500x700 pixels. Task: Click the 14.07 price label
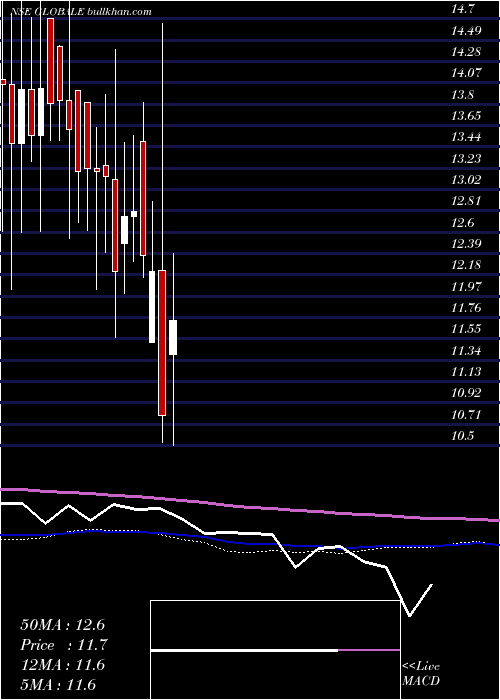coord(466,73)
